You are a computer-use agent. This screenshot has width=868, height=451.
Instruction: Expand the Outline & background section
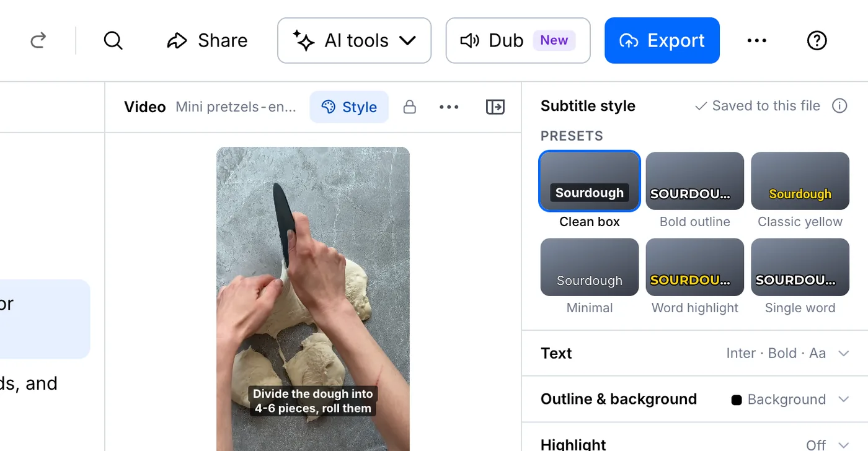[x=695, y=399]
